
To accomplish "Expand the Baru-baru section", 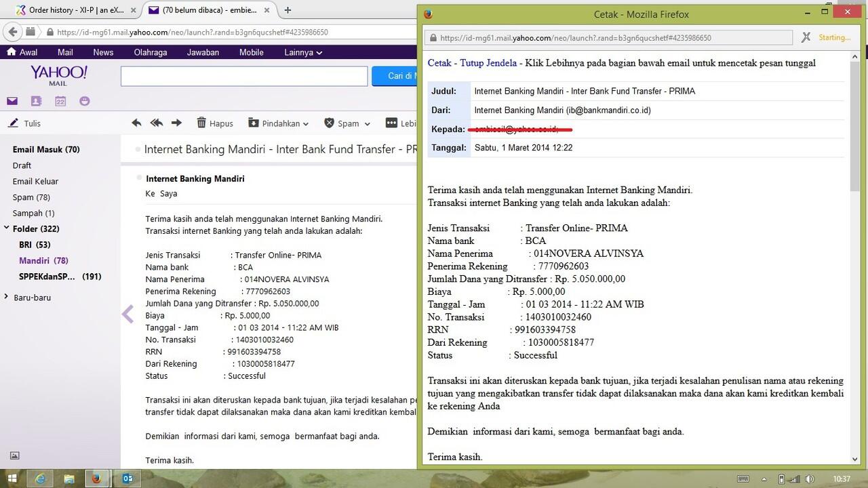I will [7, 297].
